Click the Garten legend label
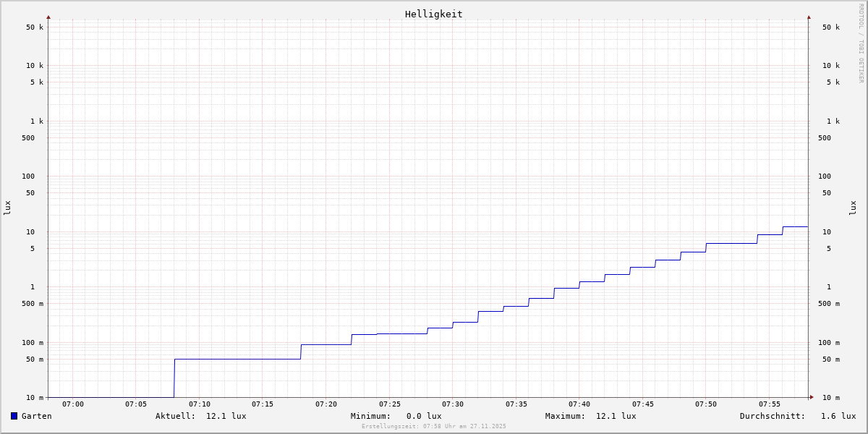 point(36,416)
